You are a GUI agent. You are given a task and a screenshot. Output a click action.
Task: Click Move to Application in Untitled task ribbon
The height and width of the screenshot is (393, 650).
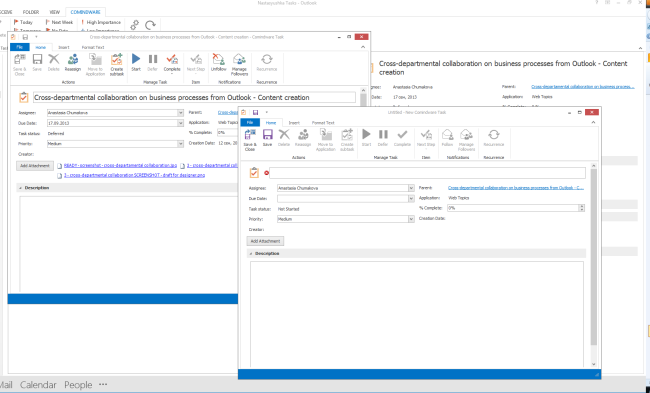[x=325, y=140]
